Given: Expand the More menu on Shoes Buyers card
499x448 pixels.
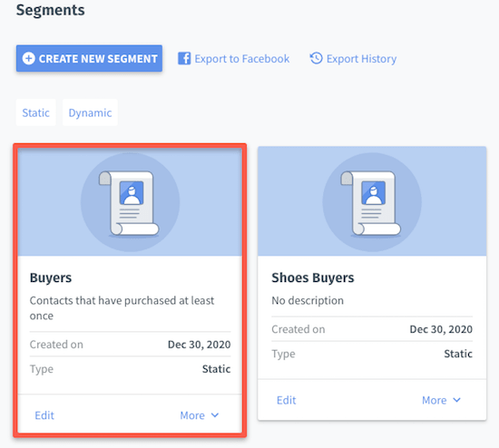Looking at the screenshot, I should 441,400.
